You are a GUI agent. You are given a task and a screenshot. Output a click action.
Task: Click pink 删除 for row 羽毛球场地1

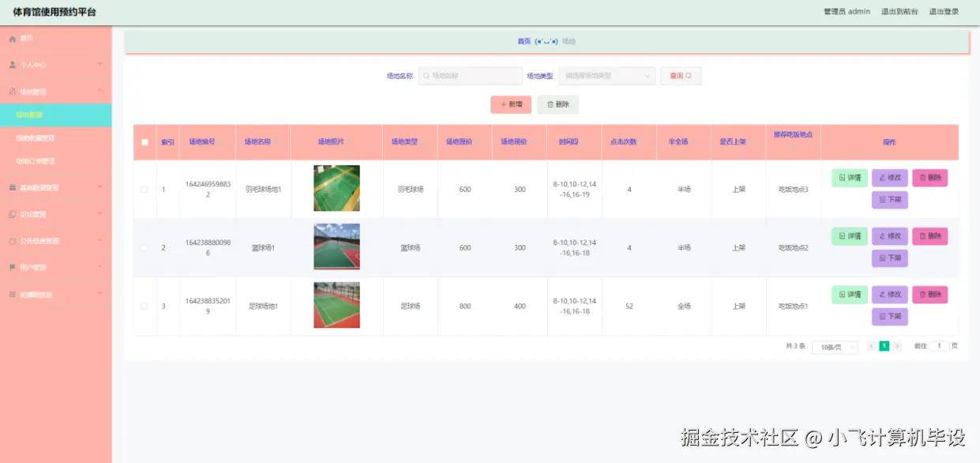tap(930, 178)
